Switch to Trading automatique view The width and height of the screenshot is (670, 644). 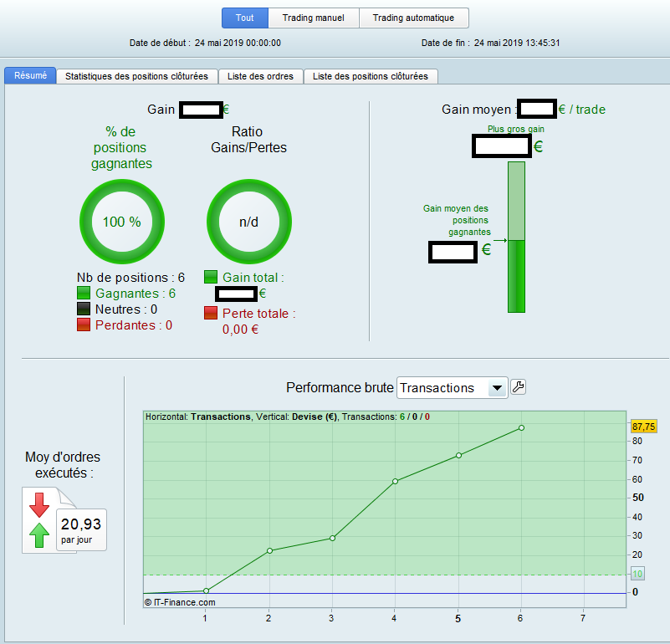[413, 18]
